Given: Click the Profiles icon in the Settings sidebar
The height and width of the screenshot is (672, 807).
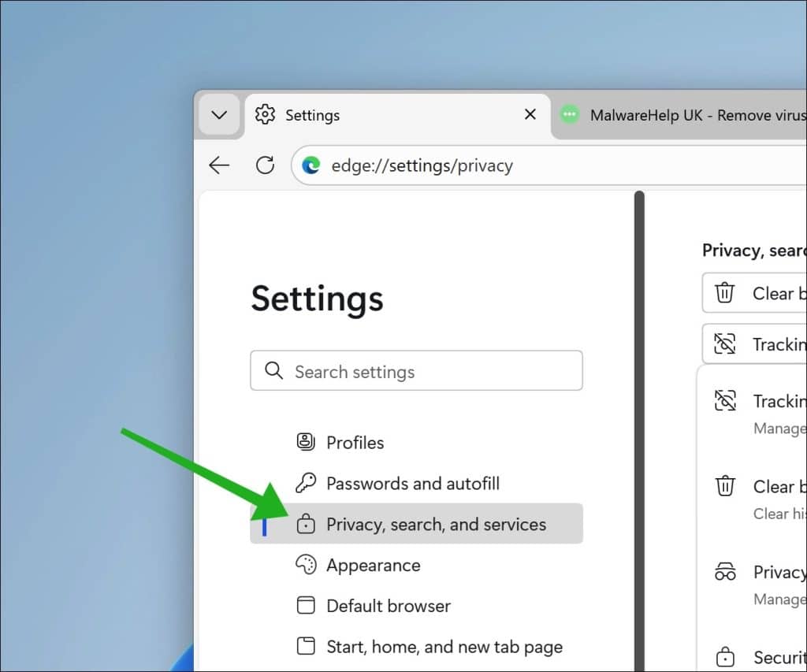Looking at the screenshot, I should pyautogui.click(x=307, y=442).
